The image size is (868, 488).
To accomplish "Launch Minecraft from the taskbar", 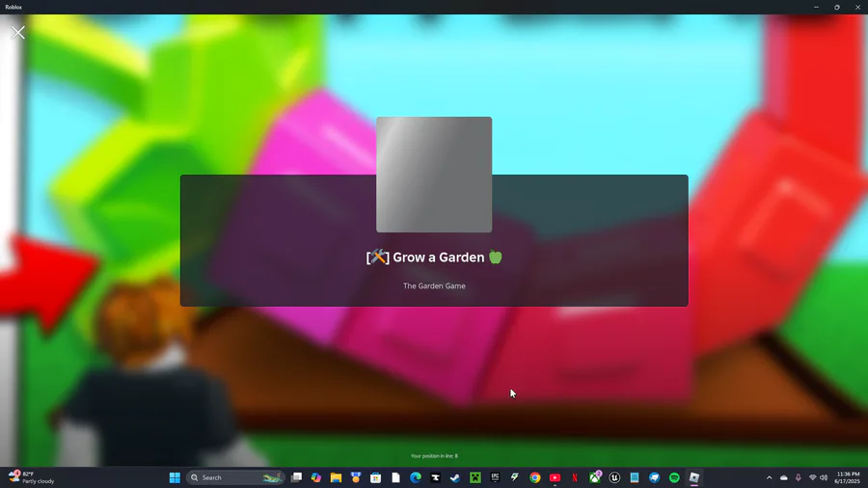I will point(475,477).
